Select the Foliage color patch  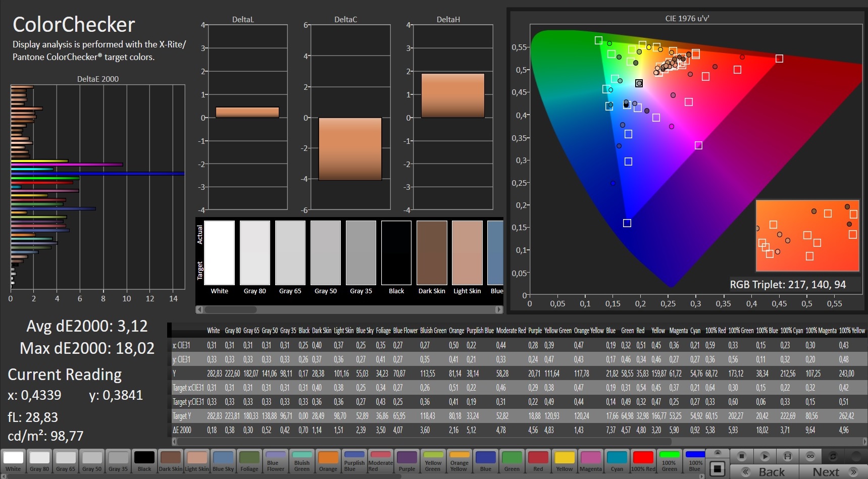pos(249,461)
